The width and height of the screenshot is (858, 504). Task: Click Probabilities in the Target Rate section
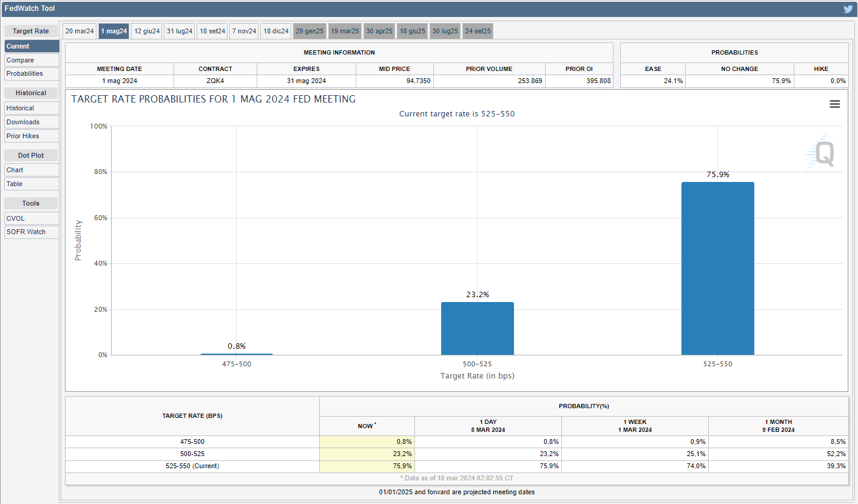(x=32, y=73)
